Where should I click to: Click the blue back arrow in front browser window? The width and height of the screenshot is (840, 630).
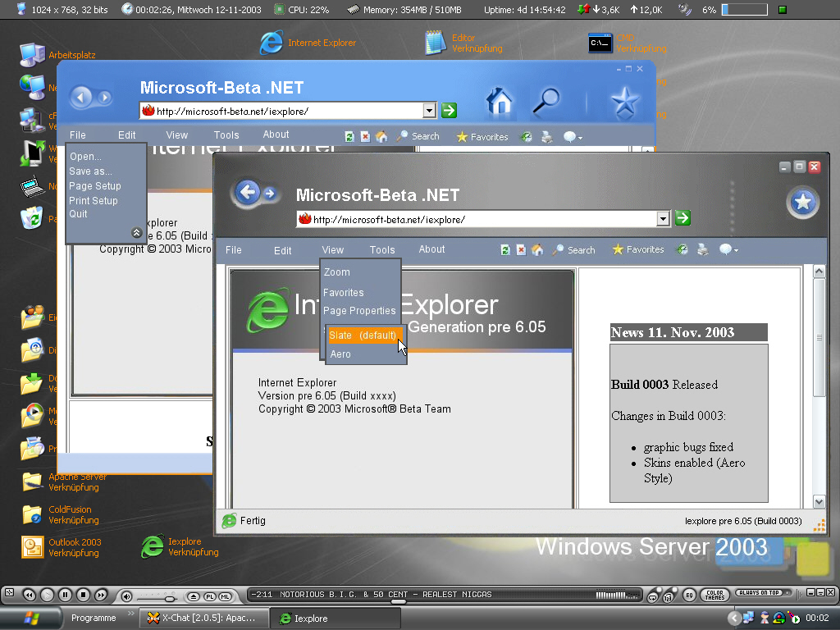247,193
